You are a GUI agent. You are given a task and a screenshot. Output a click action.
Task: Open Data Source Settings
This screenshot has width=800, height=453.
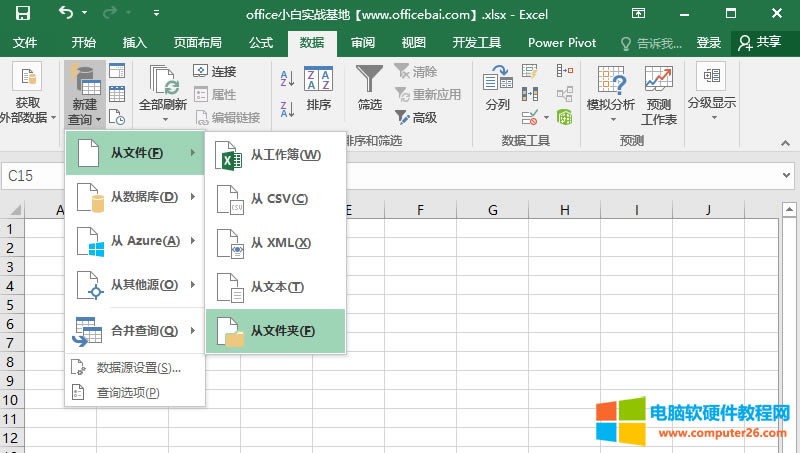coord(138,368)
